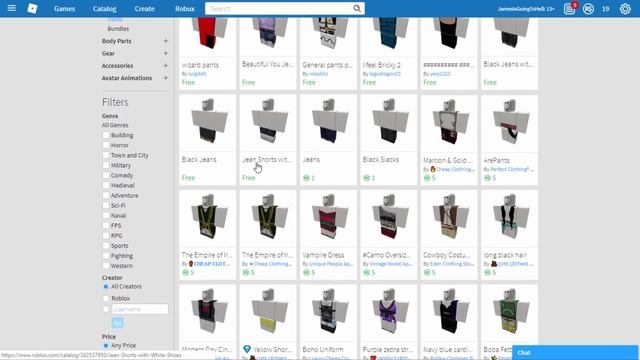Open the General pants item title
Screen dimensions: 640x360
point(327,65)
